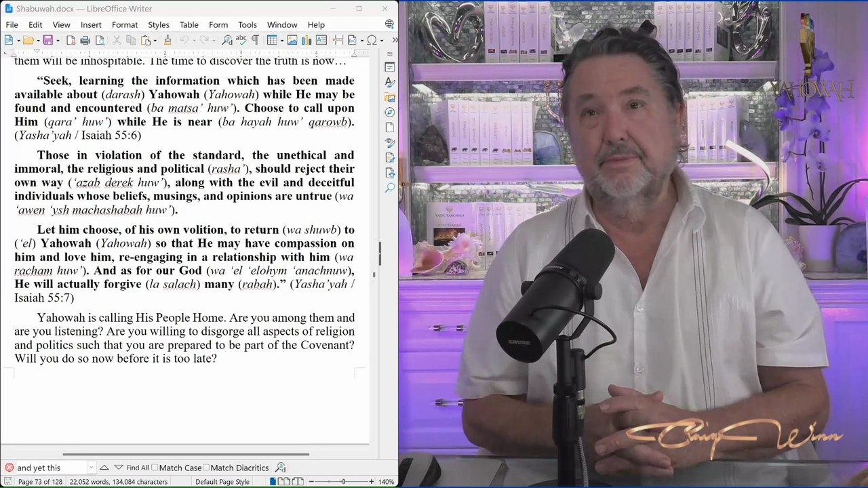Viewport: 868px width, 488px height.
Task: Open the View menu
Action: pos(61,24)
